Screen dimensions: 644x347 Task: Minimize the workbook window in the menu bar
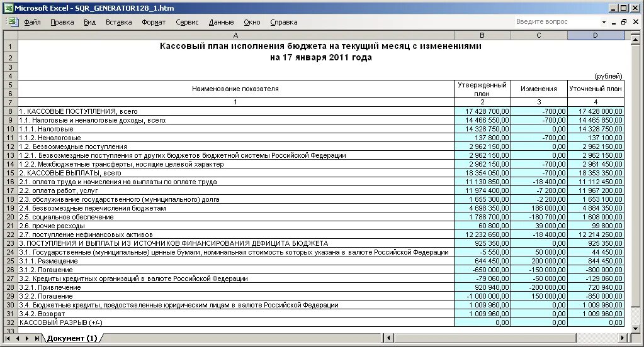614,22
